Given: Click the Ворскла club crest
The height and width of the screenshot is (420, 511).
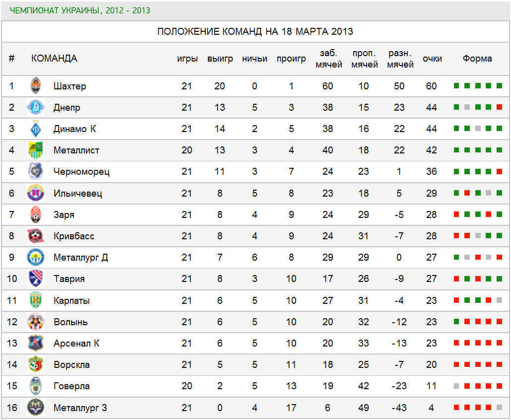Looking at the screenshot, I should coord(36,364).
